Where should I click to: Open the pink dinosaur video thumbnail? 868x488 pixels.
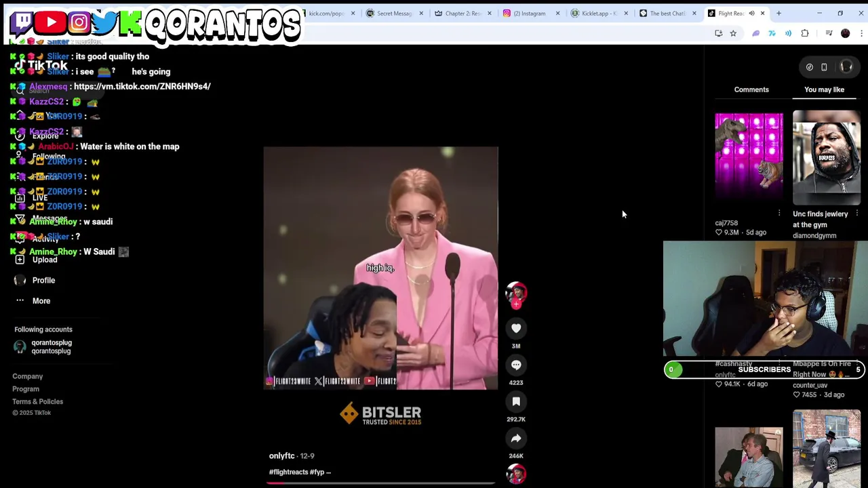[x=749, y=159]
